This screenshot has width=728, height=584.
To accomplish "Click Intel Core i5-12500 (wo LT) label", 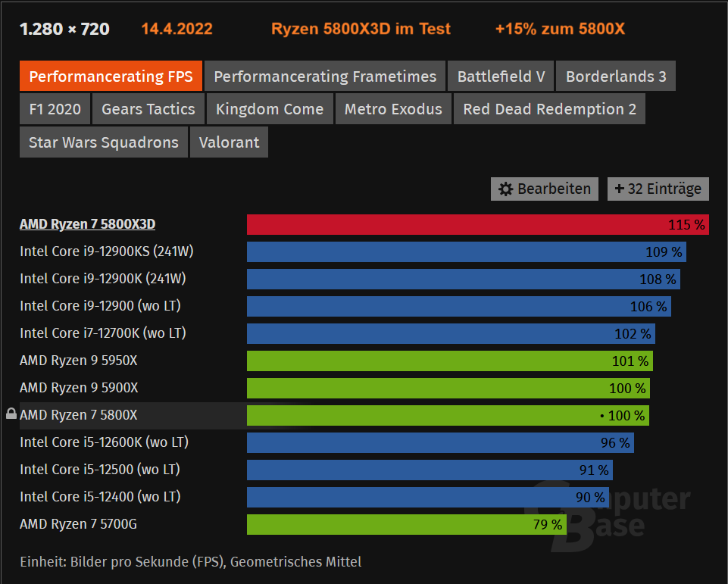I will [x=100, y=470].
